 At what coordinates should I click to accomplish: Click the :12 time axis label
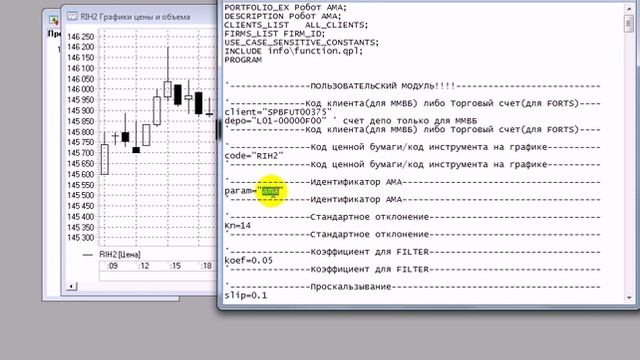[144, 266]
